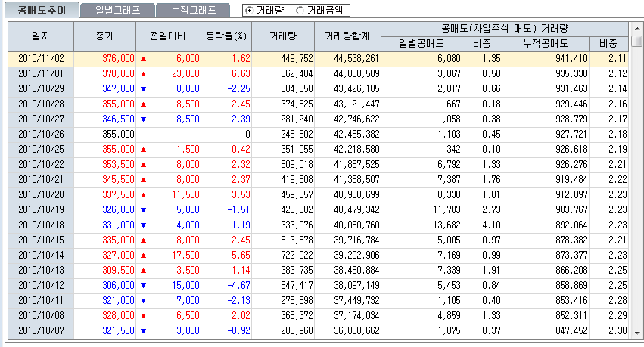Click the blue down arrow in 2010/10/29 row
The image size is (644, 347).
(143, 88)
